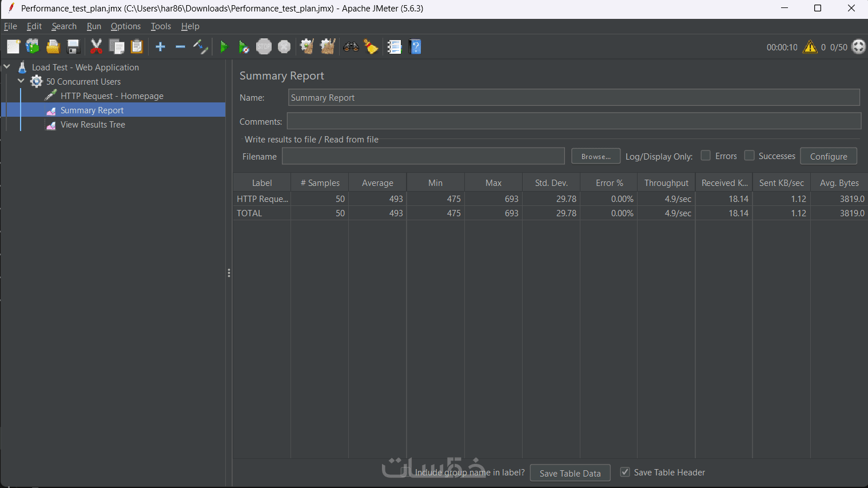Collapse the 50 Concurrent Users thread group
Viewport: 868px width, 488px height.
[x=21, y=81]
